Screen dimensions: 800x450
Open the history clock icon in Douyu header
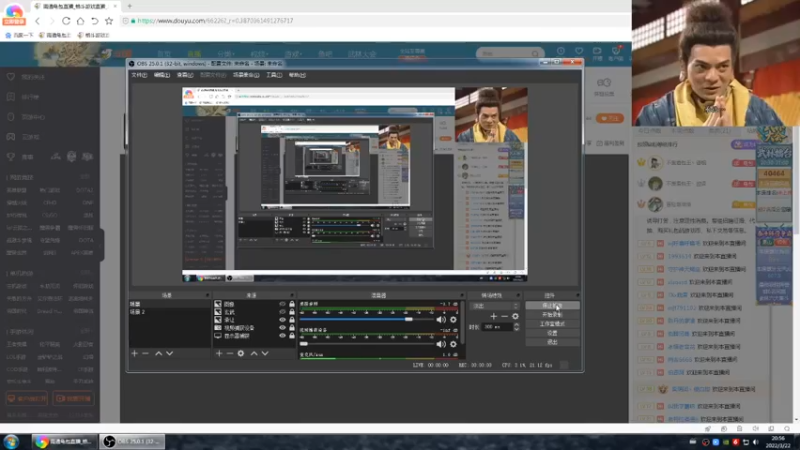pos(561,51)
